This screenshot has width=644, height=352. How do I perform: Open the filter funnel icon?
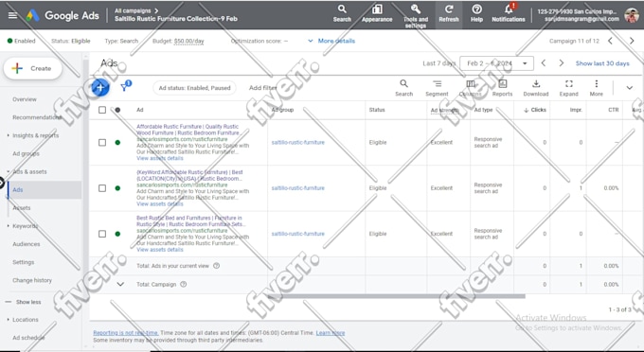(x=125, y=87)
